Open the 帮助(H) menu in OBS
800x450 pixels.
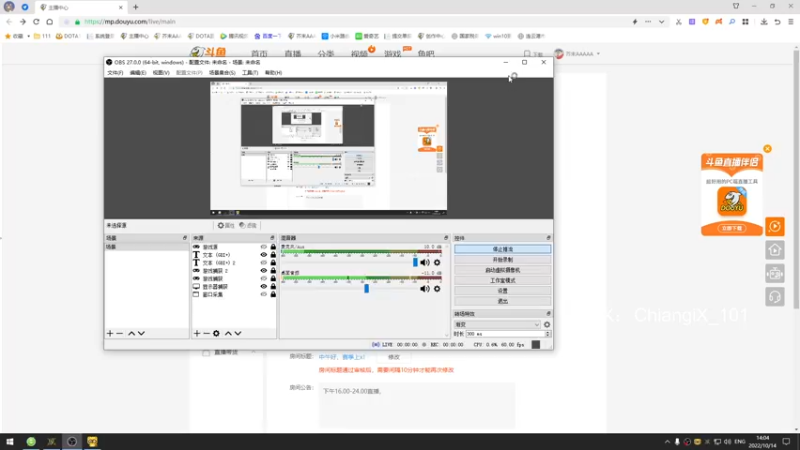pos(273,72)
